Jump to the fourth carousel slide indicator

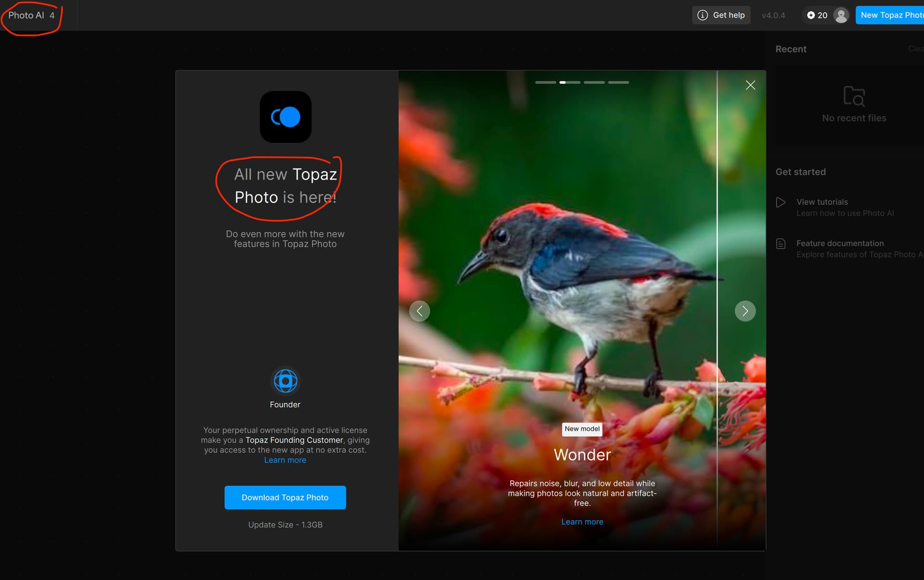point(618,83)
